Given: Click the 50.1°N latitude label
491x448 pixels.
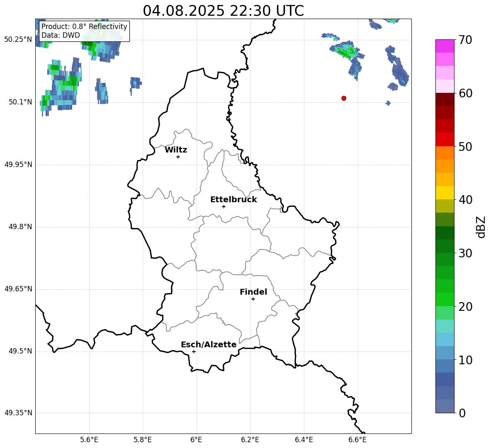Looking at the screenshot, I should pos(20,102).
